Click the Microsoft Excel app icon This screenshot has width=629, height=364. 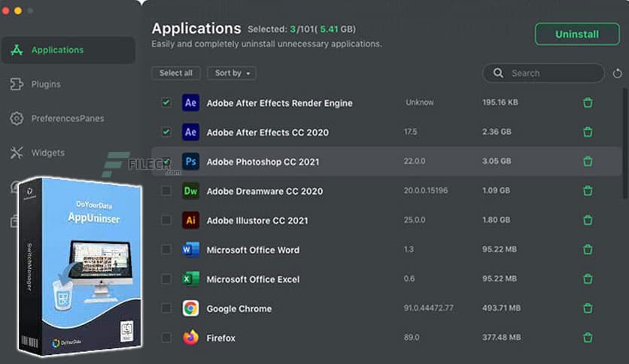(x=190, y=278)
